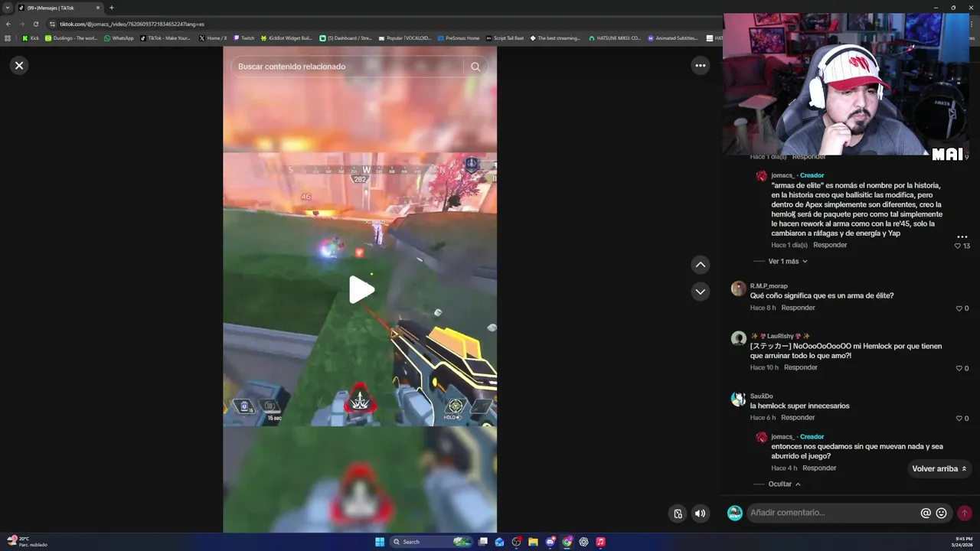Open R.M.P_morap username link
The image size is (980, 551).
coord(769,286)
